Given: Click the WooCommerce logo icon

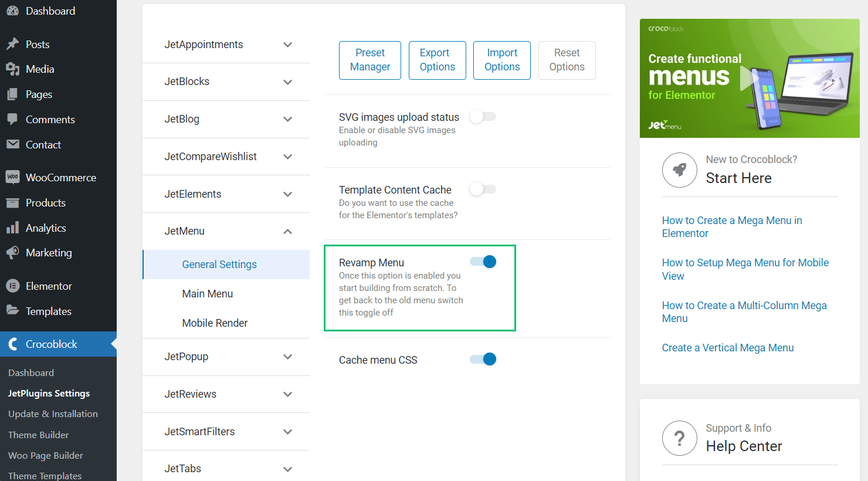Looking at the screenshot, I should click(x=12, y=177).
